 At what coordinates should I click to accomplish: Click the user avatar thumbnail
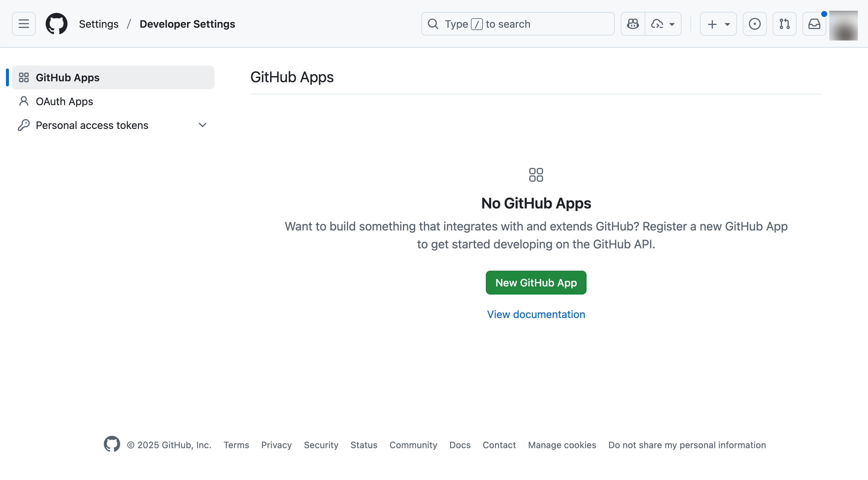click(843, 25)
